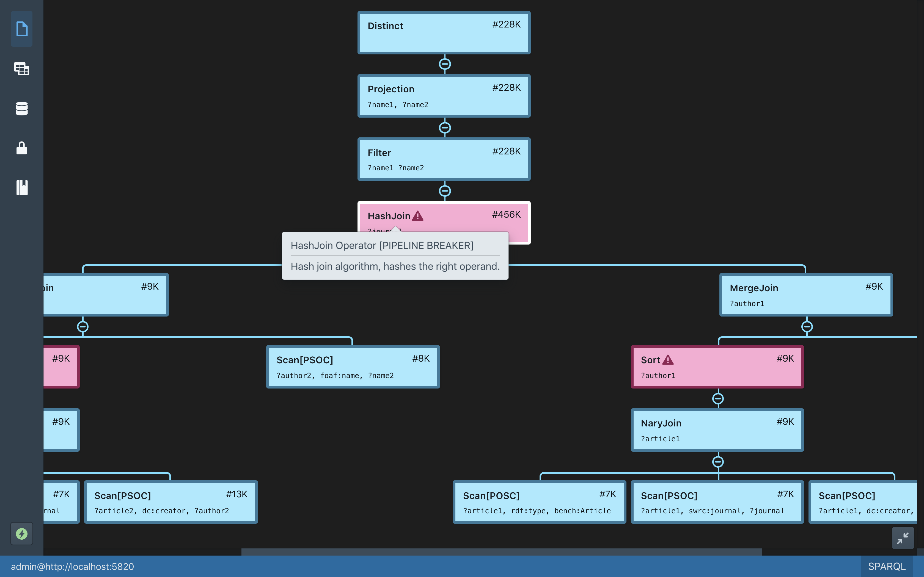Open the Security lock panel in sidebar
The width and height of the screenshot is (924, 577).
tap(21, 148)
